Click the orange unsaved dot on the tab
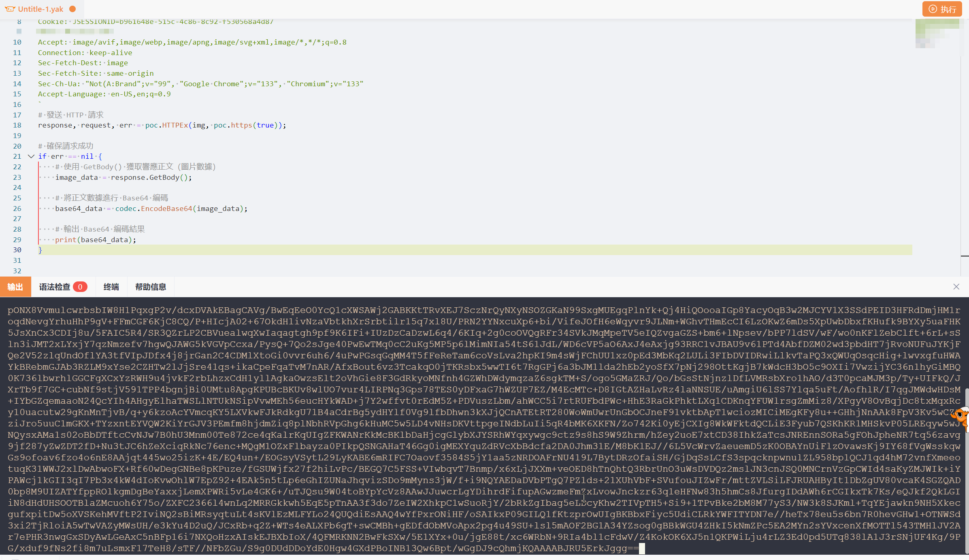This screenshot has height=560, width=969. [x=72, y=9]
